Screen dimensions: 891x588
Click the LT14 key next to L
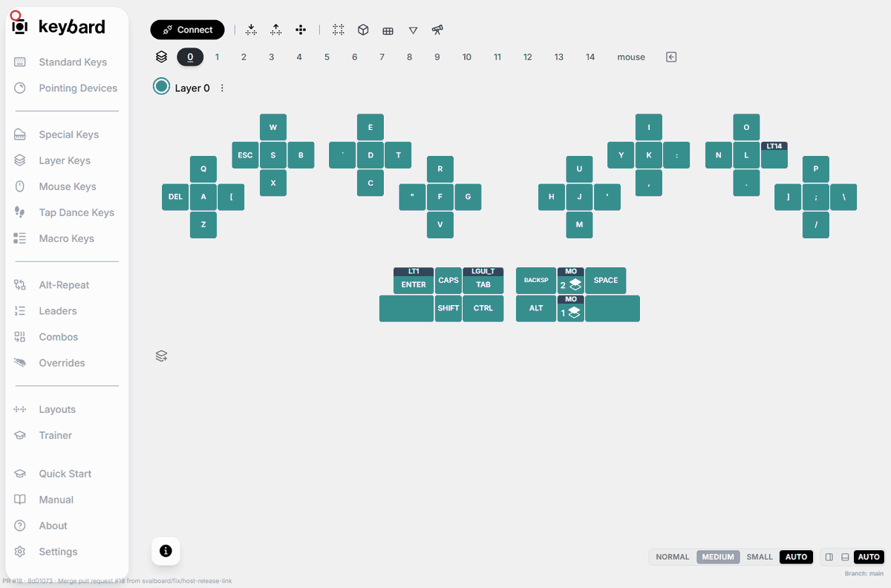coord(774,155)
